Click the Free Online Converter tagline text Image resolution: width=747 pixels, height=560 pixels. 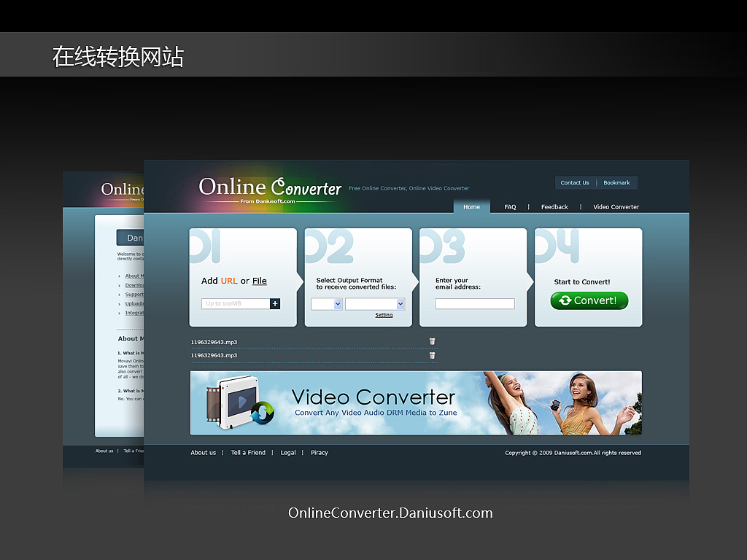[409, 188]
